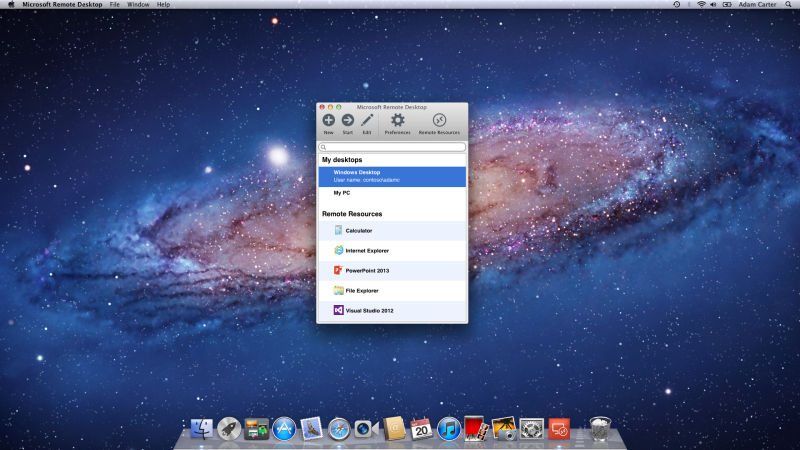This screenshot has width=800, height=450.
Task: Open Finder from the Dock
Action: (x=202, y=429)
